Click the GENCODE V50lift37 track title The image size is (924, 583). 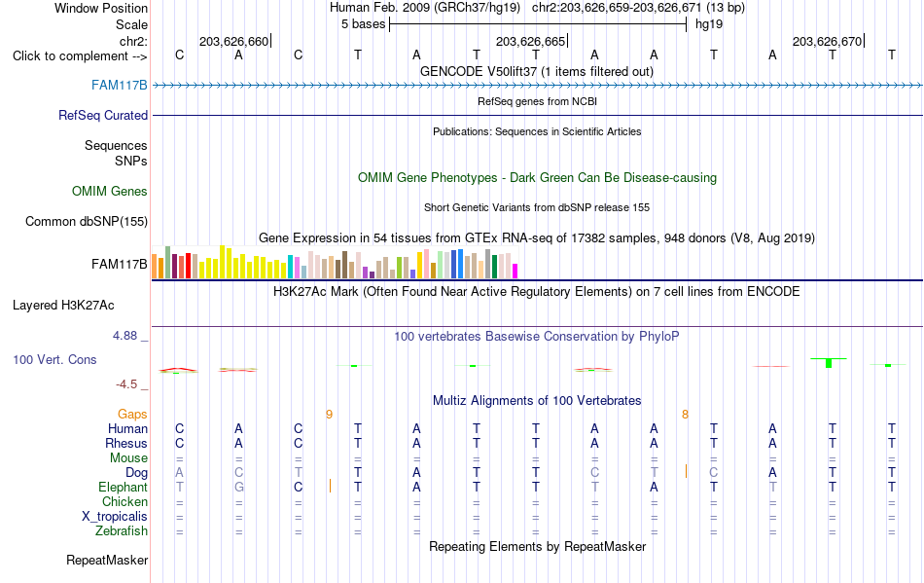pyautogui.click(x=537, y=71)
